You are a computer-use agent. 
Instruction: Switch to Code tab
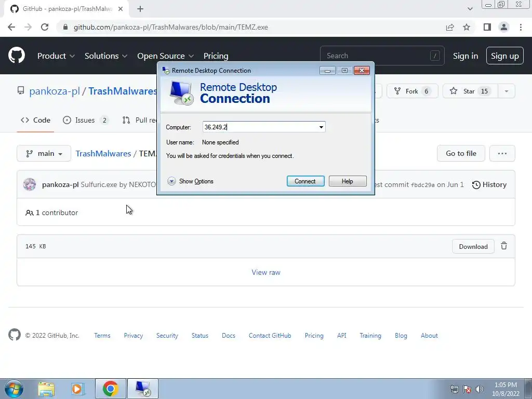coord(35,120)
